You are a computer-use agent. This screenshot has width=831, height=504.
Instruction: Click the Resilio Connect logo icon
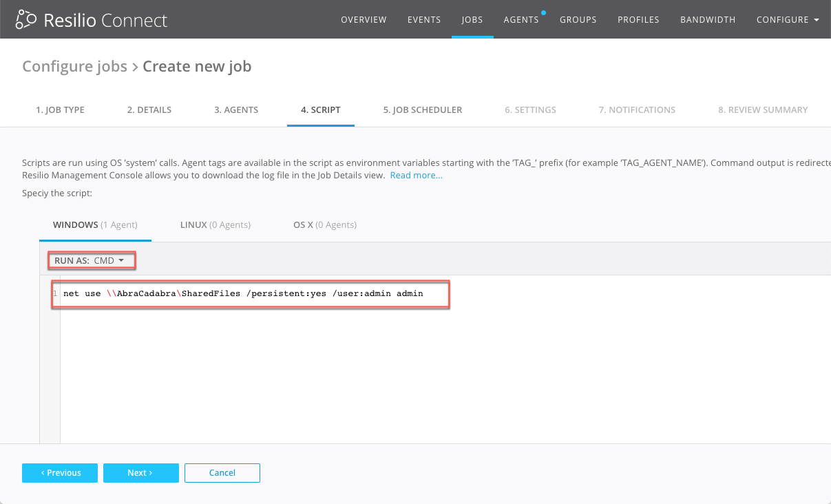pos(26,20)
